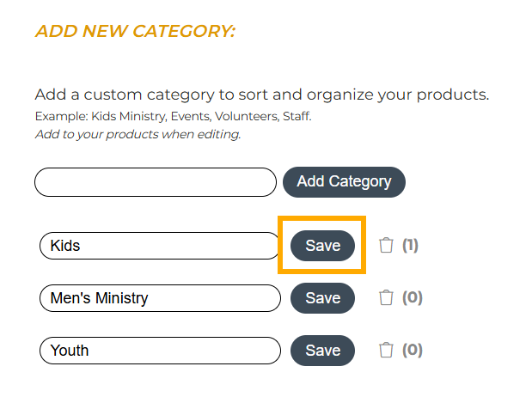This screenshot has height=397, width=532.
Task: Remove the Youth category via trash icon
Action: coord(386,350)
